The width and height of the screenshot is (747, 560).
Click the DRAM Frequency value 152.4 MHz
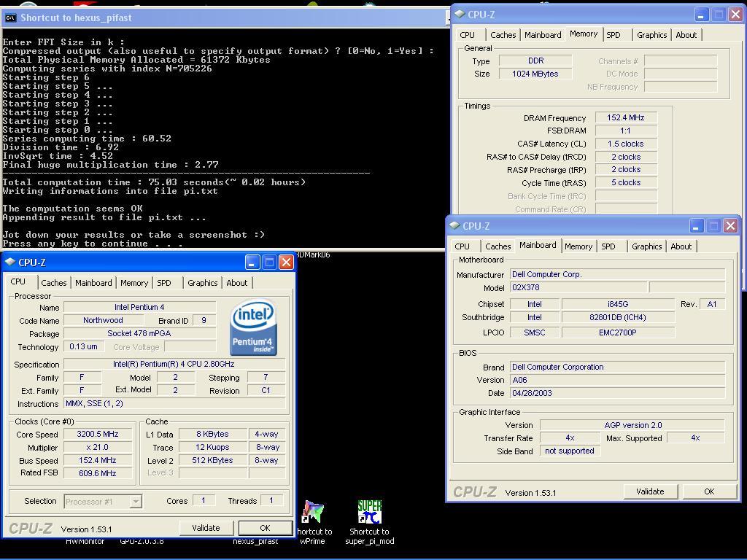click(x=625, y=117)
